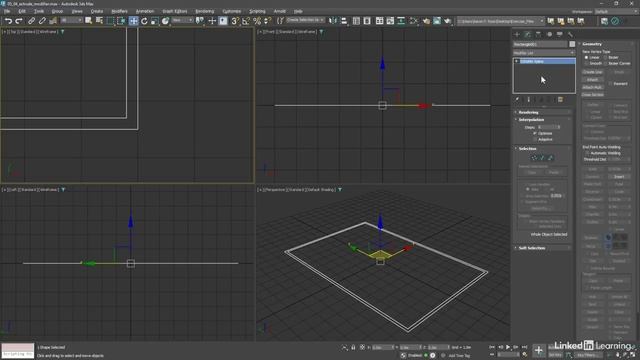Screen dimensions: 640x360
Task: Open the Create tab in command panel
Action: tap(517, 34)
